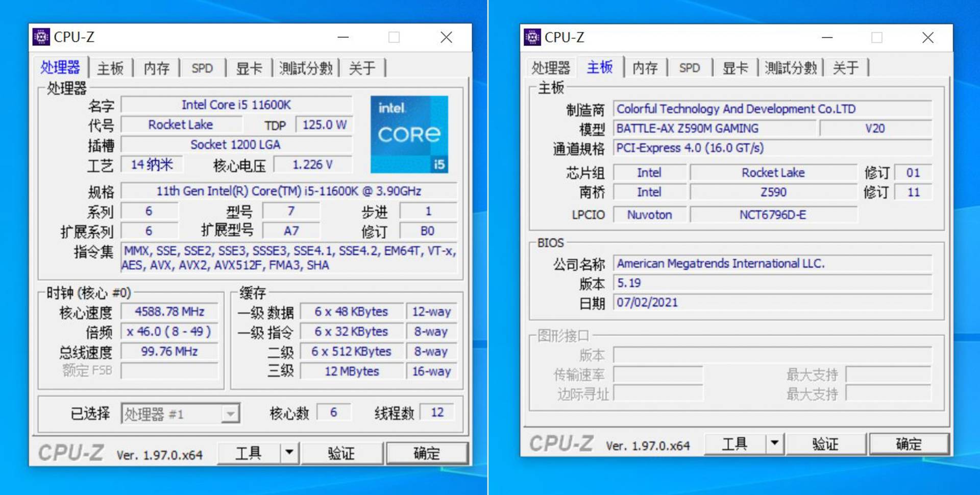Click the chipset value Rocket Lake in motherboard window

click(x=774, y=172)
